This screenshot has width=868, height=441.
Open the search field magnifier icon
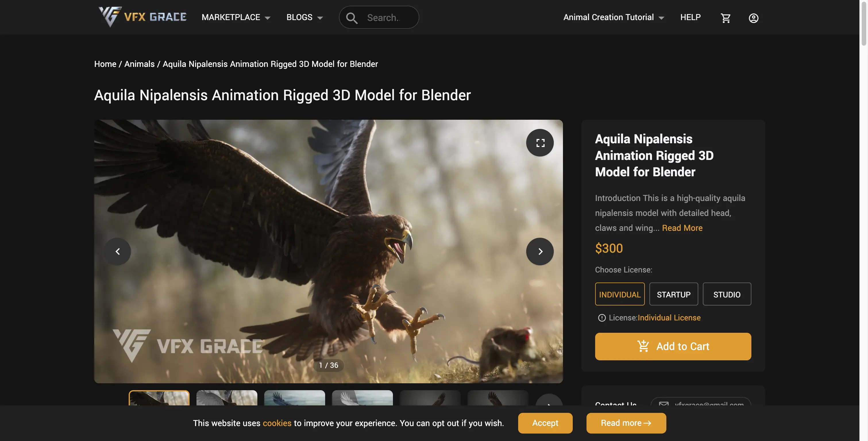pos(352,17)
